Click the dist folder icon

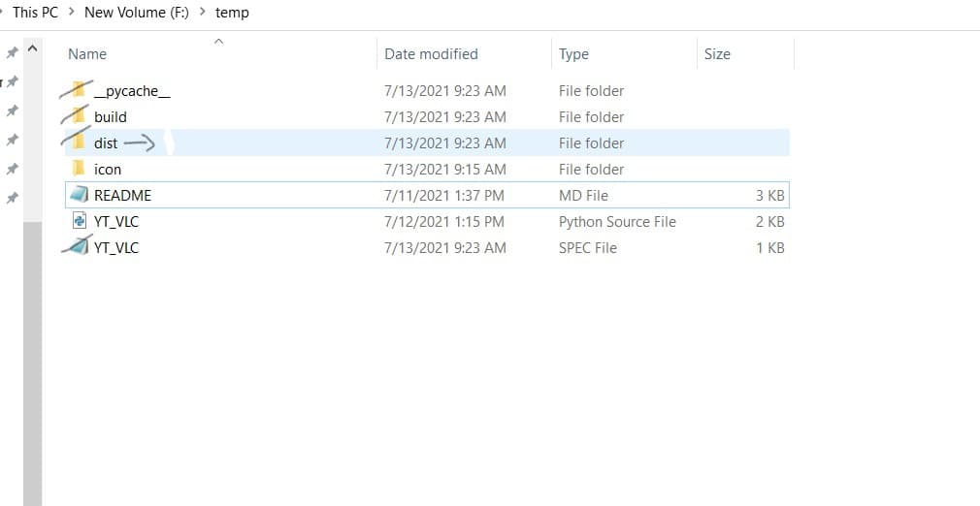80,142
